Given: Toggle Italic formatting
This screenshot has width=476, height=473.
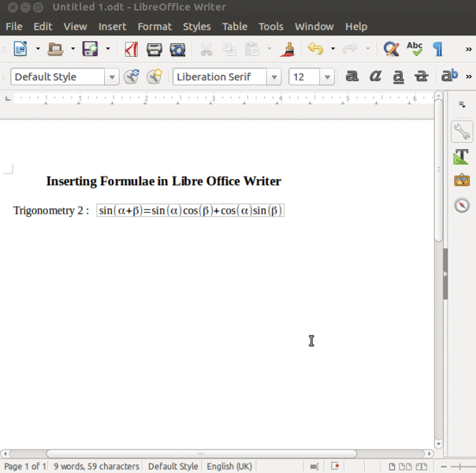Looking at the screenshot, I should pyautogui.click(x=375, y=76).
